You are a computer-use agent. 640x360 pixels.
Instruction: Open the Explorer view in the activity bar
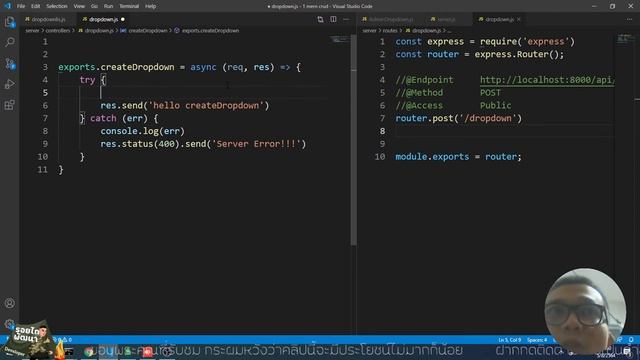click(x=9, y=22)
